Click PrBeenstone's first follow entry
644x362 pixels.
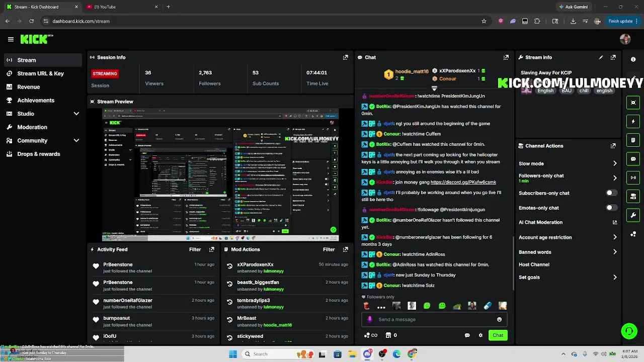tap(153, 267)
